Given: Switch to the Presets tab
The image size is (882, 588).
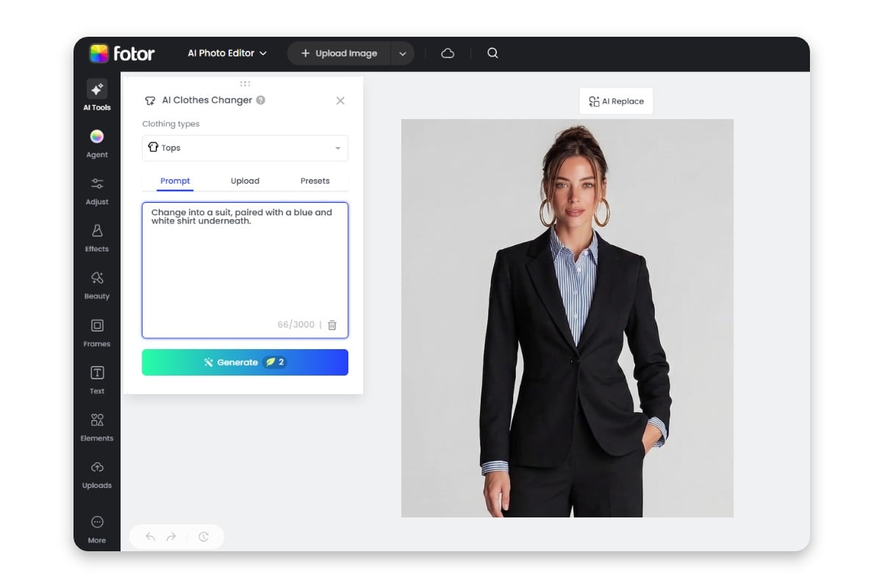Looking at the screenshot, I should tap(315, 180).
